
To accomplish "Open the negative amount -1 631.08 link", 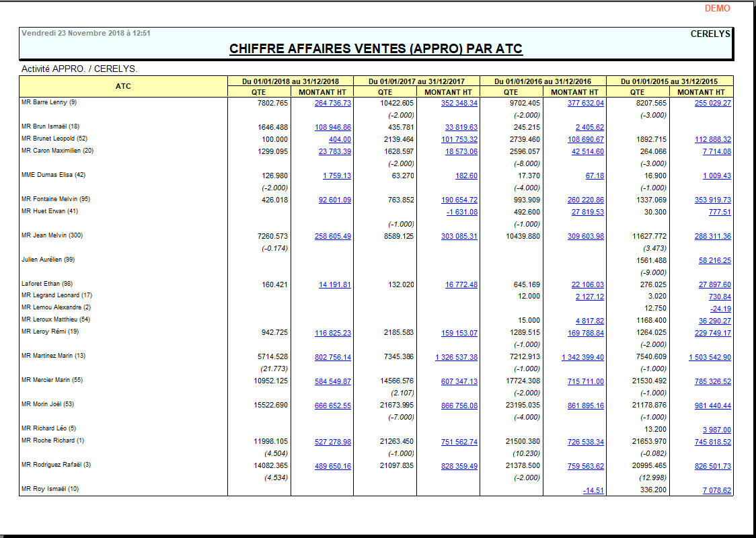I will [461, 212].
